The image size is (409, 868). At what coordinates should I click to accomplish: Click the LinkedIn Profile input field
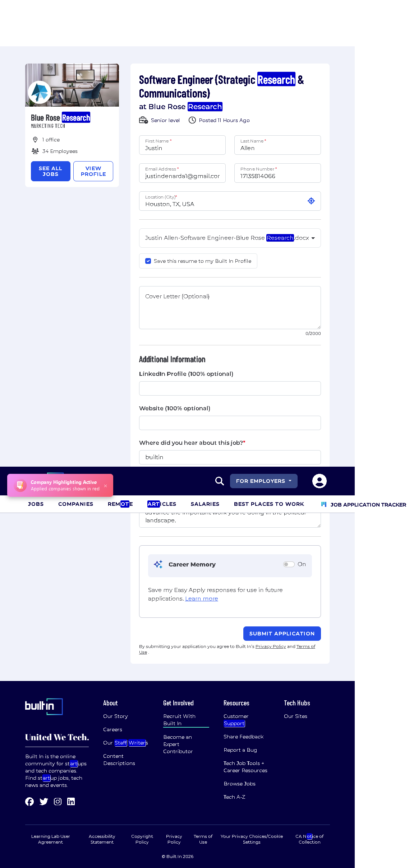pyautogui.click(x=230, y=388)
